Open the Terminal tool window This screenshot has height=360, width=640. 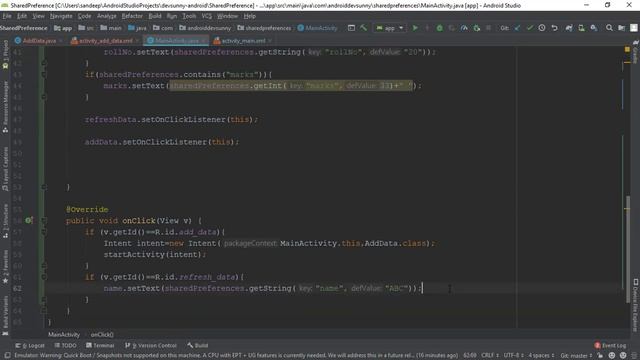click(x=100, y=345)
